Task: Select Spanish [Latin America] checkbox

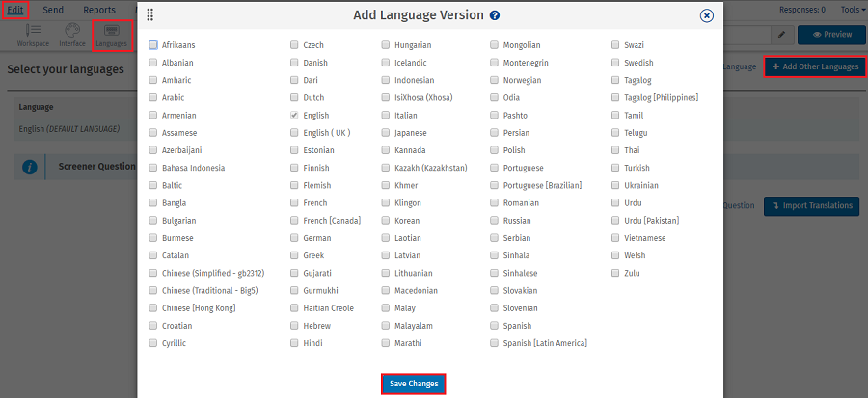Action: coord(494,343)
